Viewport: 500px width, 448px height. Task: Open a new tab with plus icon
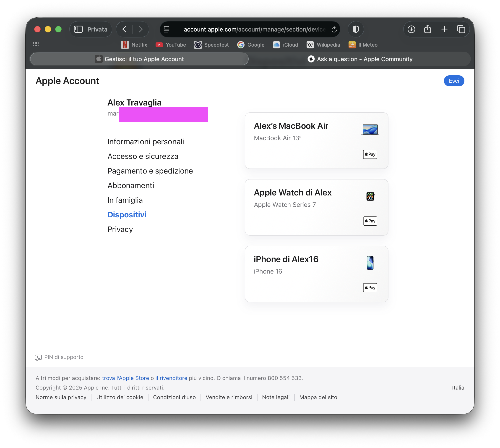pos(444,29)
